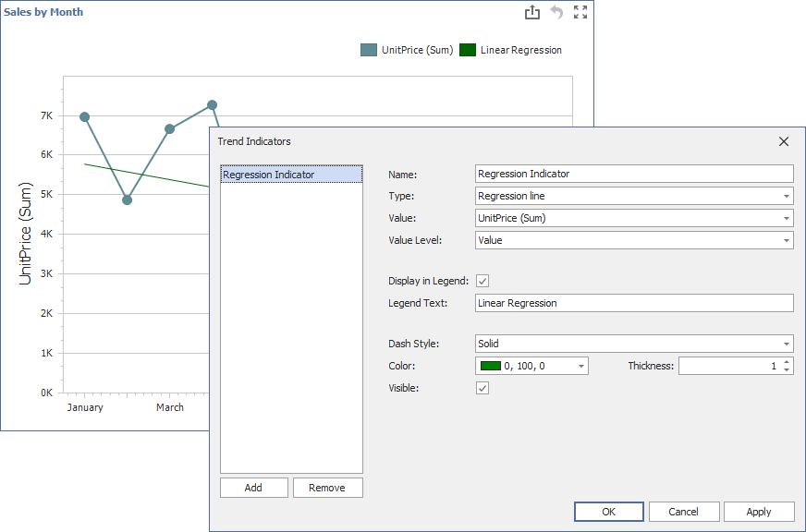This screenshot has height=532, width=806.
Task: Click the Legend Text field showing Linear Regression
Action: (633, 303)
